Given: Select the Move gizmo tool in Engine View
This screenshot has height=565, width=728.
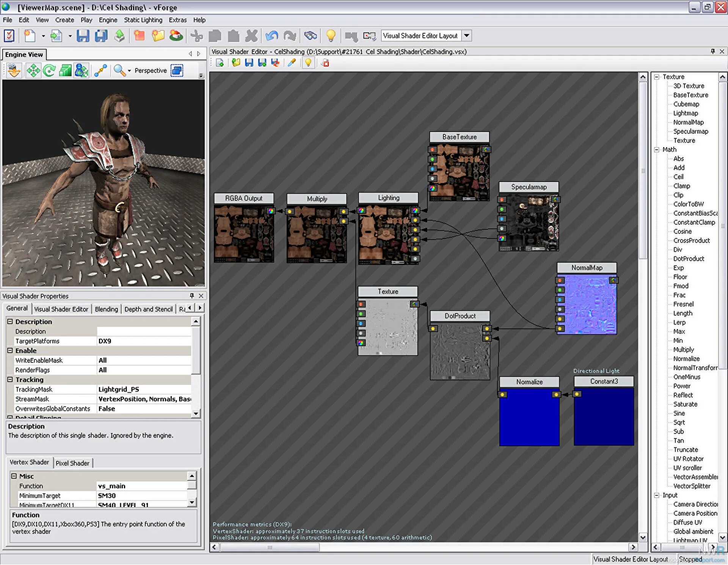Looking at the screenshot, I should 33,70.
